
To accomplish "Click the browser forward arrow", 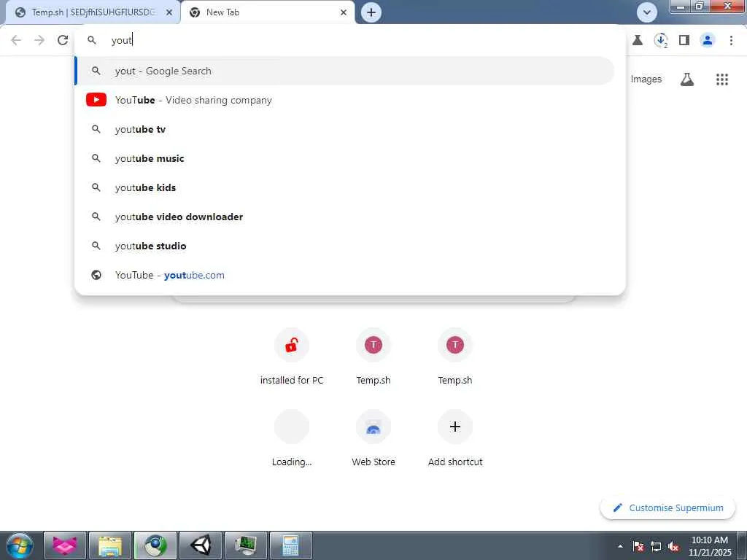I will point(39,40).
